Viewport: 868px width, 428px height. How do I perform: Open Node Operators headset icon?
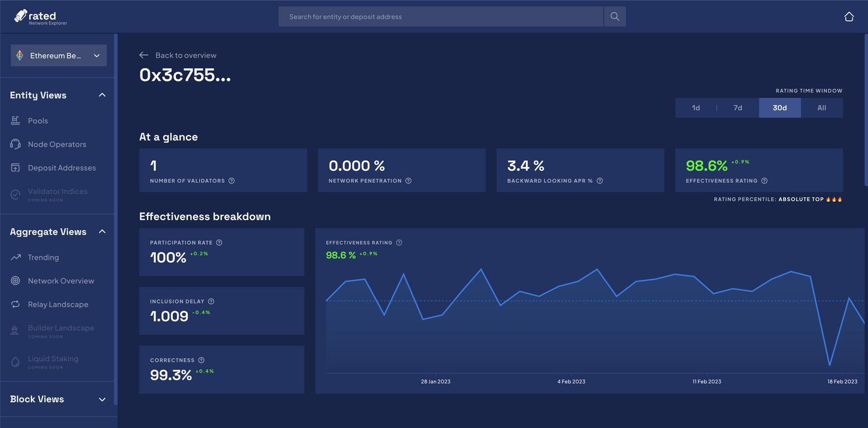click(x=16, y=144)
